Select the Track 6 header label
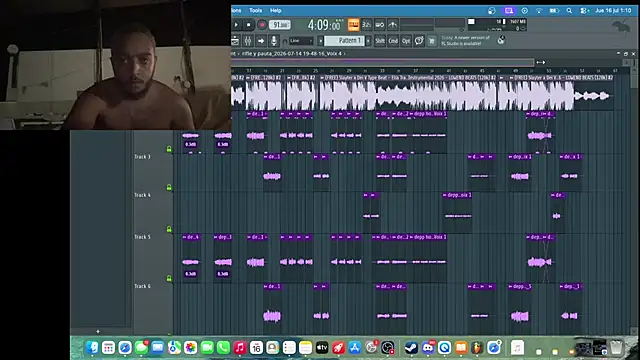This screenshot has height=360, width=640. point(142,286)
